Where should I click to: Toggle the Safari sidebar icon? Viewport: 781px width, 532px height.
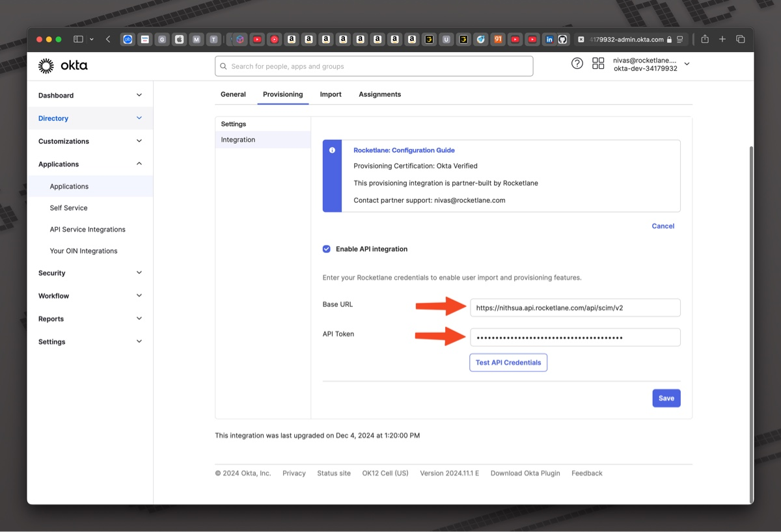click(x=78, y=39)
